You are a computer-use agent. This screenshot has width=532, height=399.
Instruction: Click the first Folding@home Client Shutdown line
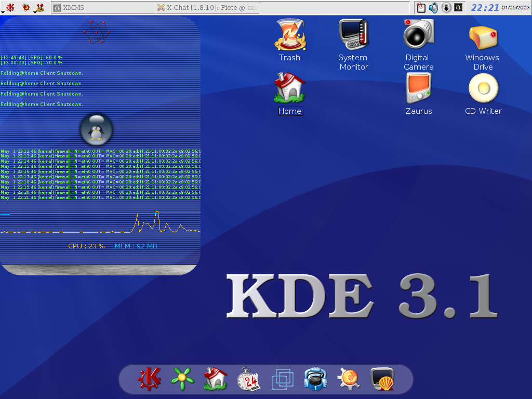pyautogui.click(x=42, y=73)
